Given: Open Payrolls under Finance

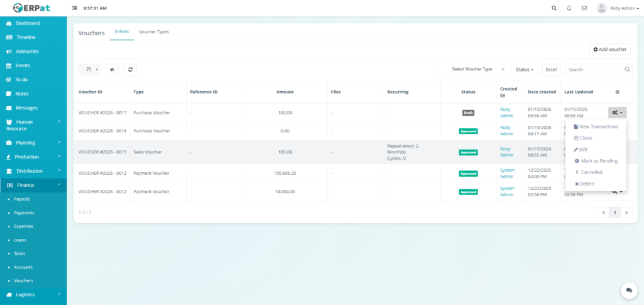Looking at the screenshot, I should [22, 199].
